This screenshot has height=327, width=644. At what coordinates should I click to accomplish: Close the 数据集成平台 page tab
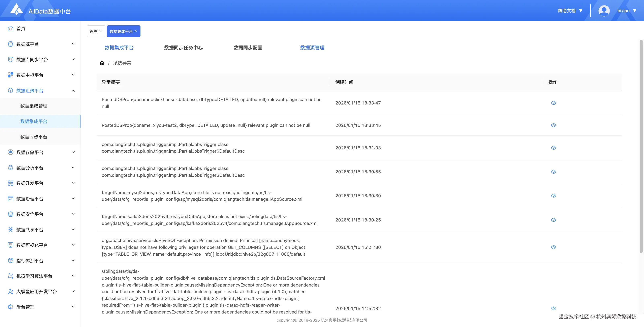tap(136, 31)
